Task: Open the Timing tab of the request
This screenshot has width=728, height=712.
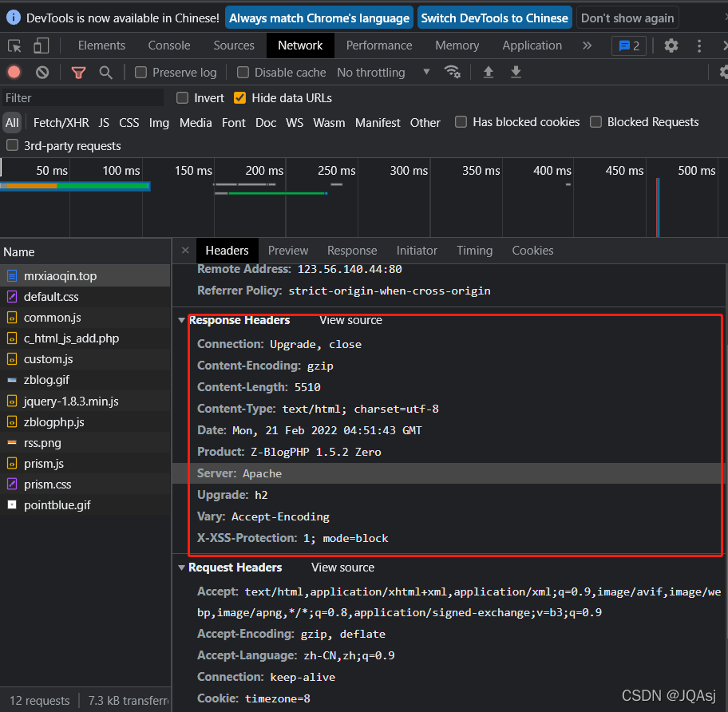Action: click(474, 250)
